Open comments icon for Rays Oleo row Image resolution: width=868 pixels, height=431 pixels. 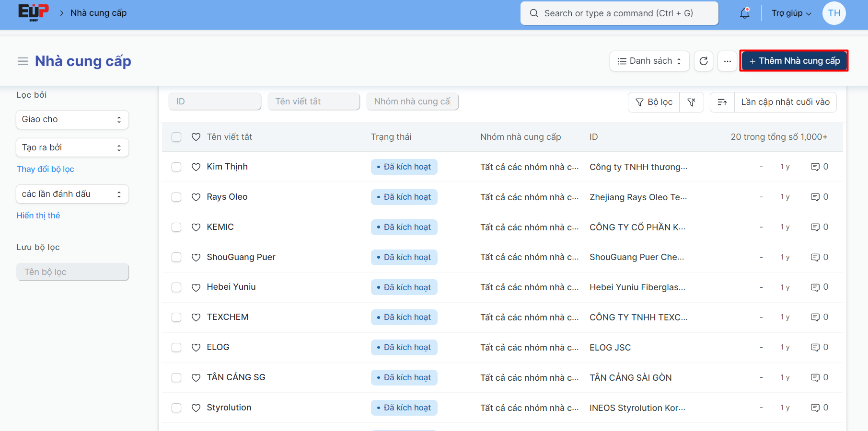pos(815,197)
